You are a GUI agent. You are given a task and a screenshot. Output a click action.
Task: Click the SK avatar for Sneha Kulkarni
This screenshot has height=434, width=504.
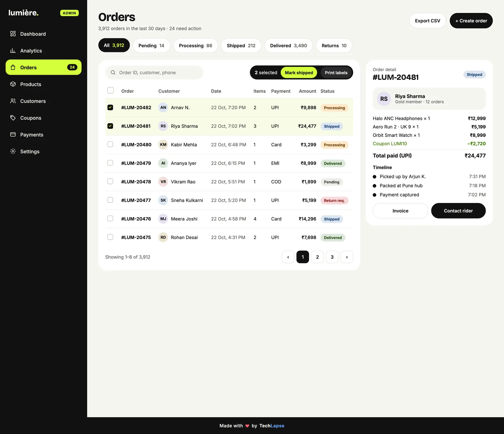pos(163,200)
